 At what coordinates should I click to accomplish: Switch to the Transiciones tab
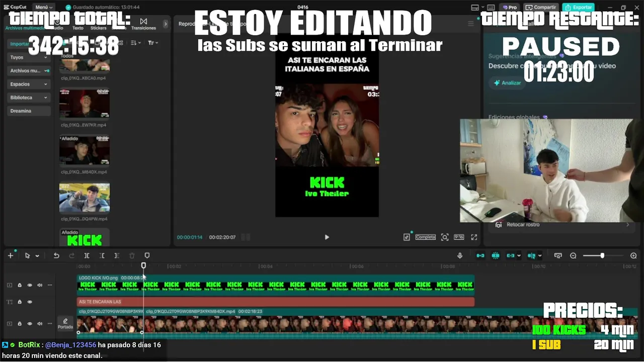pyautogui.click(x=143, y=25)
